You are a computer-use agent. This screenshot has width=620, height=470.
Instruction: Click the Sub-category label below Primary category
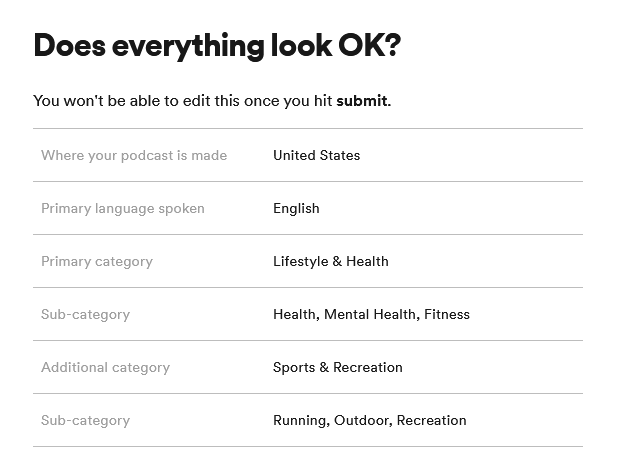point(85,314)
